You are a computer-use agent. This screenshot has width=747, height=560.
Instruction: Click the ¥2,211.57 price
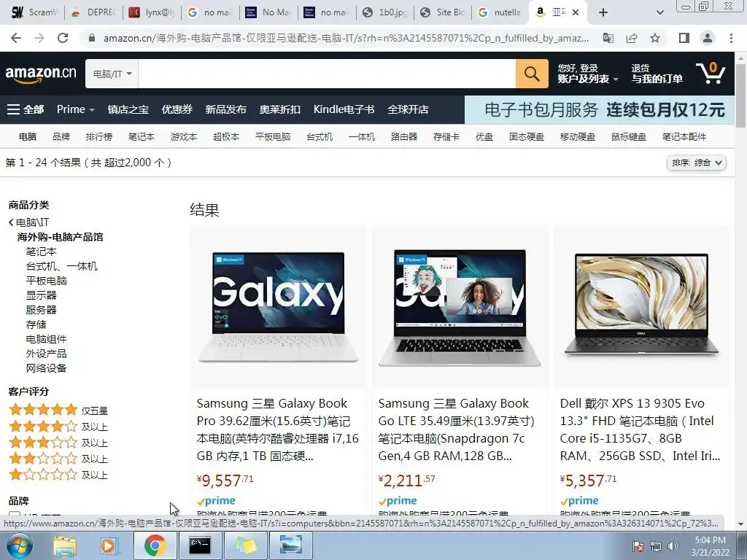(407, 480)
